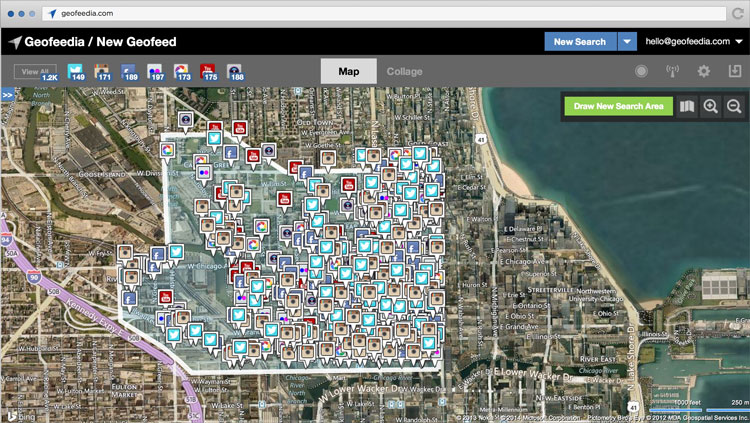The width and height of the screenshot is (750, 423).
Task: Open the Picasa pin on boundary's left edge
Action: coord(167,151)
